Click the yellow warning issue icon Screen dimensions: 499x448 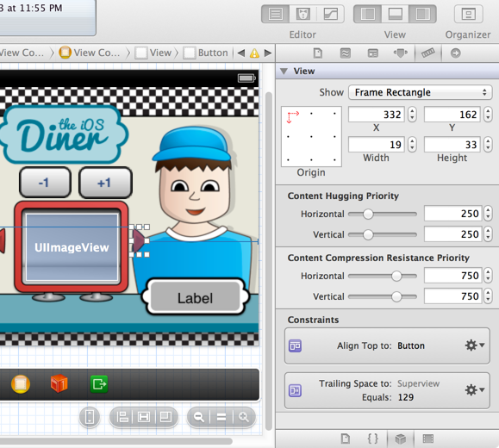pos(254,53)
